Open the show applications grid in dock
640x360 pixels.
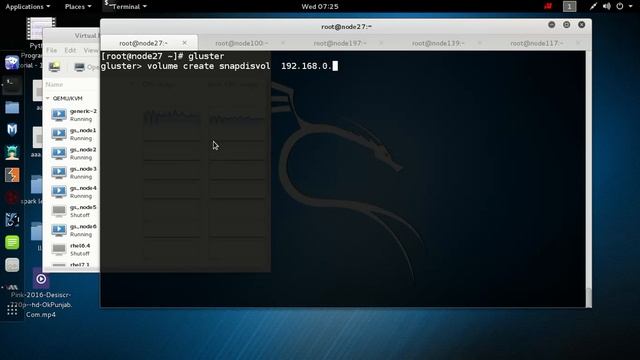coord(12,311)
